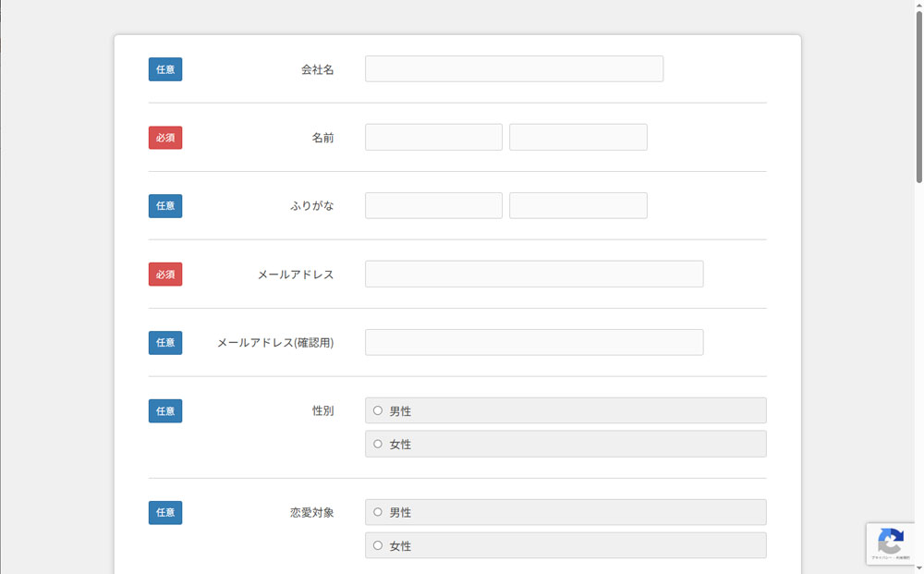The width and height of the screenshot is (924, 574).
Task: Focus the 会社名 text field
Action: 514,69
